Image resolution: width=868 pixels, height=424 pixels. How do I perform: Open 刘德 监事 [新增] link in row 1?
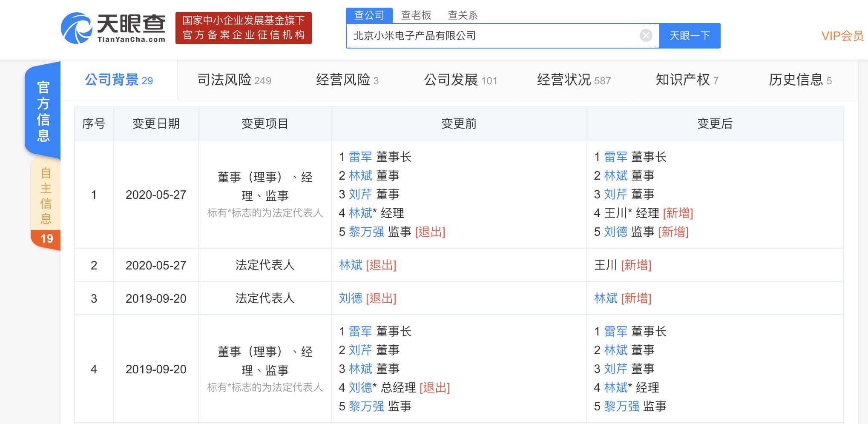tap(615, 232)
